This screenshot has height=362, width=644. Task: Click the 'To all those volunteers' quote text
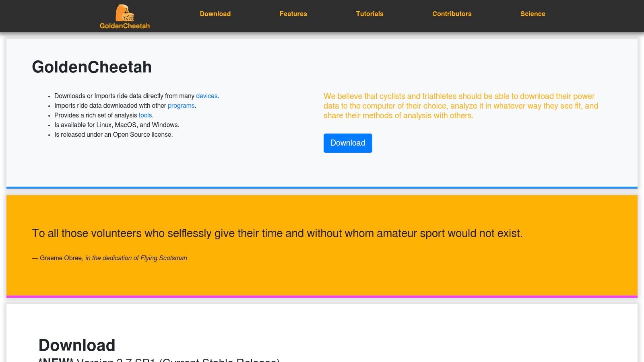click(x=277, y=233)
